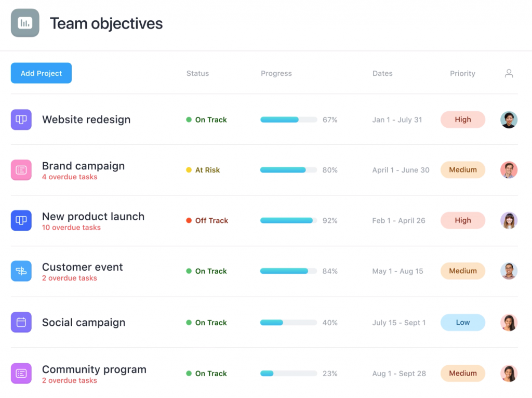
Task: Select the Status column header
Action: tap(197, 73)
